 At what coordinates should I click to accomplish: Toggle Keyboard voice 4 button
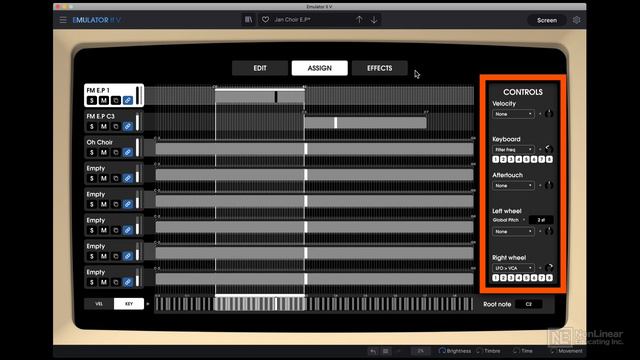click(519, 159)
